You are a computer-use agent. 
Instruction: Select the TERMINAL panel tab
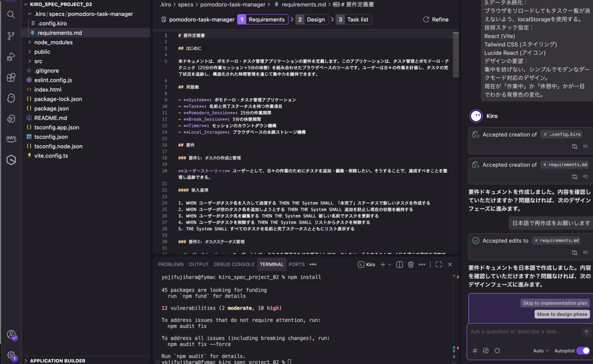pyautogui.click(x=272, y=265)
